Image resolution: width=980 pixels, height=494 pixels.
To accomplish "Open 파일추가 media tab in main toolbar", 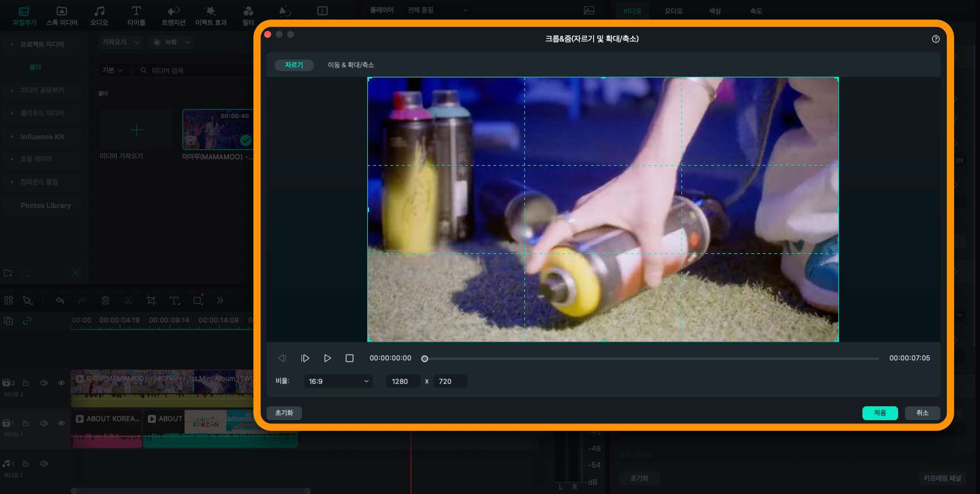I will tap(24, 15).
